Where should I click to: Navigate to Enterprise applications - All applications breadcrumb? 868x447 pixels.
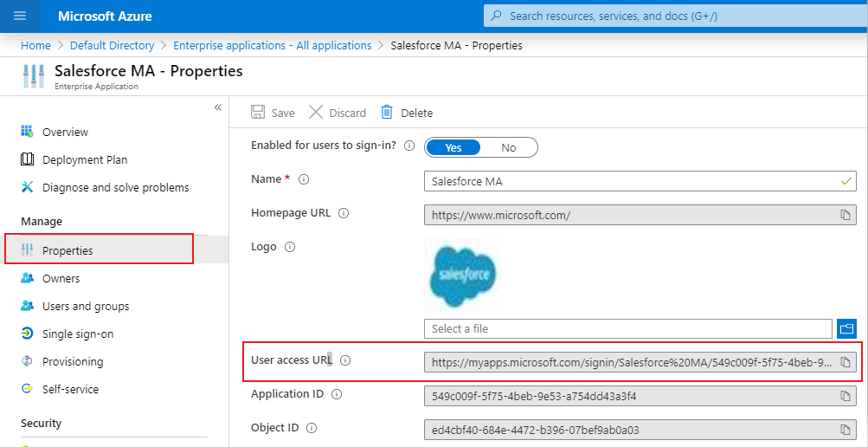click(272, 45)
